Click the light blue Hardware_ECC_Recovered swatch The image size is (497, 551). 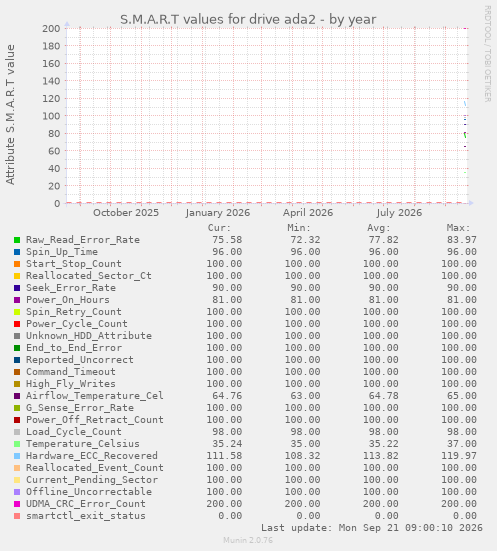coord(17,456)
